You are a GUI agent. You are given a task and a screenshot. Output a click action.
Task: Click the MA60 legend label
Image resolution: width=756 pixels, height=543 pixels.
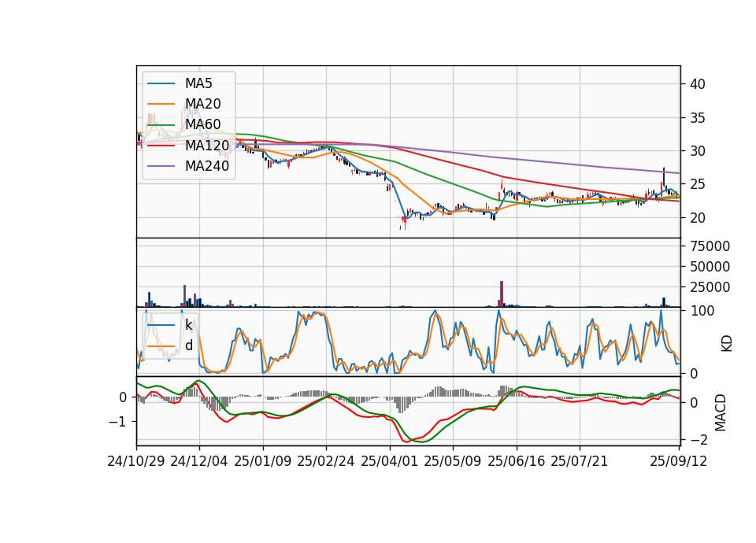(202, 124)
